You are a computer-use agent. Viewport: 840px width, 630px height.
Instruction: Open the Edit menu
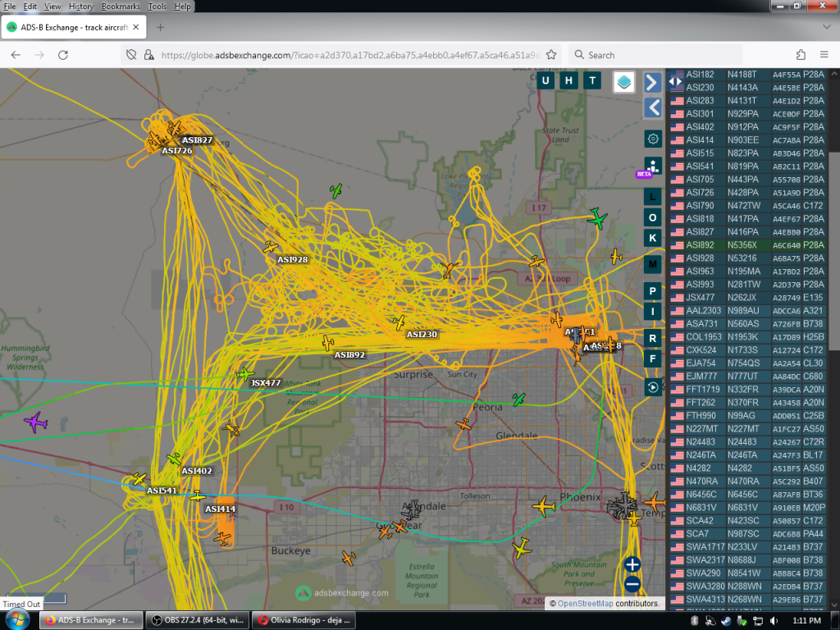[30, 7]
